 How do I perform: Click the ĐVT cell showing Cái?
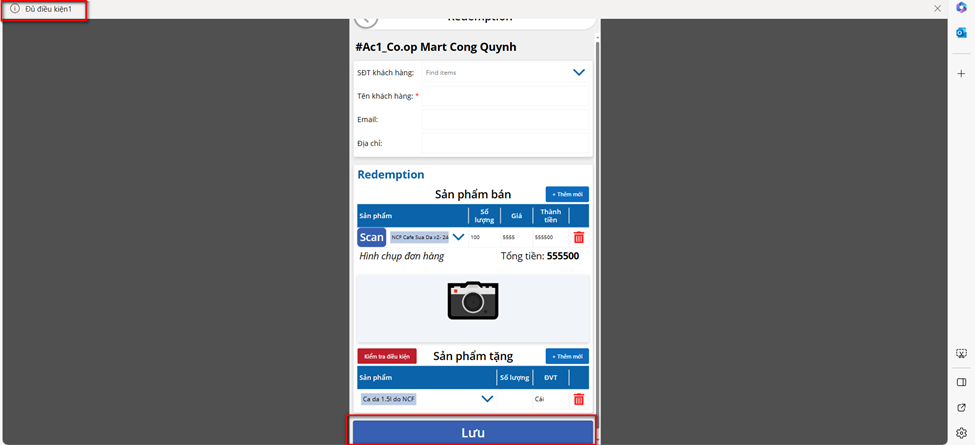pos(550,399)
